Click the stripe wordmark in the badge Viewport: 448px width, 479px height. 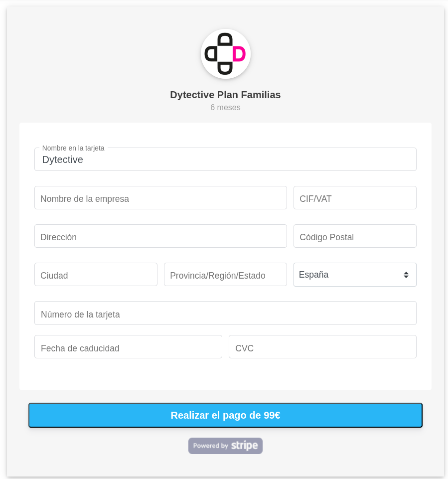(244, 446)
